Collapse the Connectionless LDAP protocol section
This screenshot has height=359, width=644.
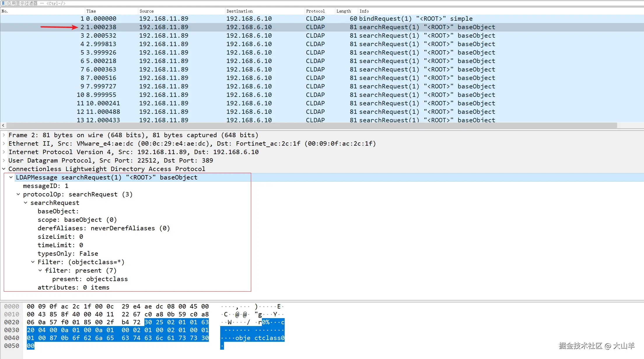pyautogui.click(x=4, y=169)
